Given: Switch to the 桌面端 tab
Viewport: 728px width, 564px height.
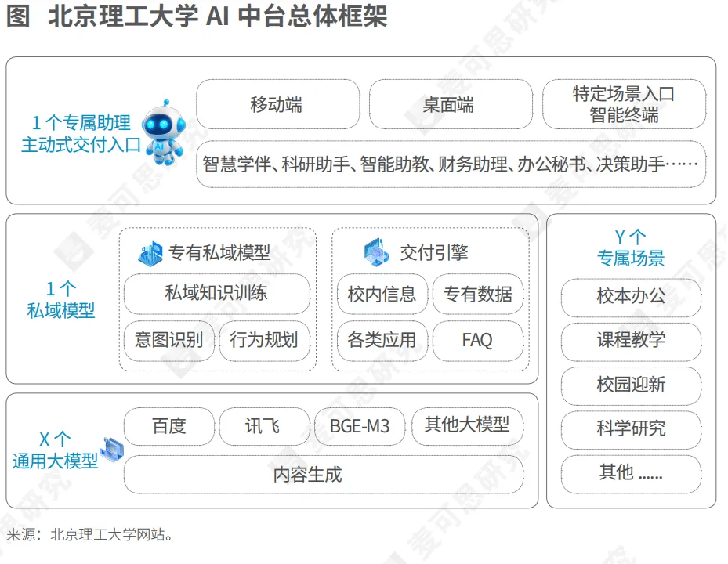Looking at the screenshot, I should [451, 105].
